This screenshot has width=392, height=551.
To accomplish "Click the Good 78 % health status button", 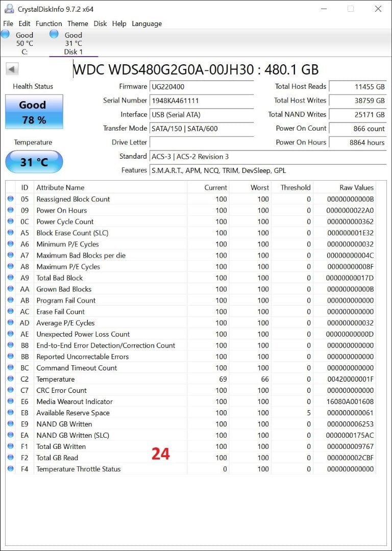I will pos(34,112).
